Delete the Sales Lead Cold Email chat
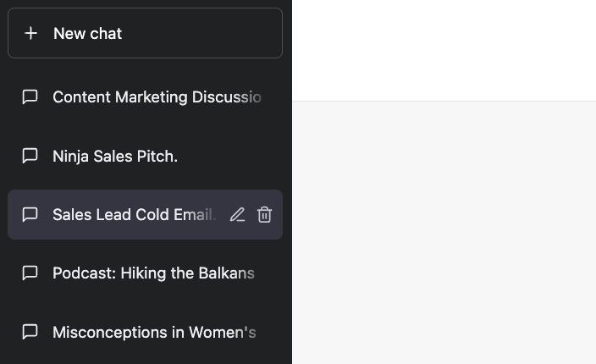 [x=264, y=215]
